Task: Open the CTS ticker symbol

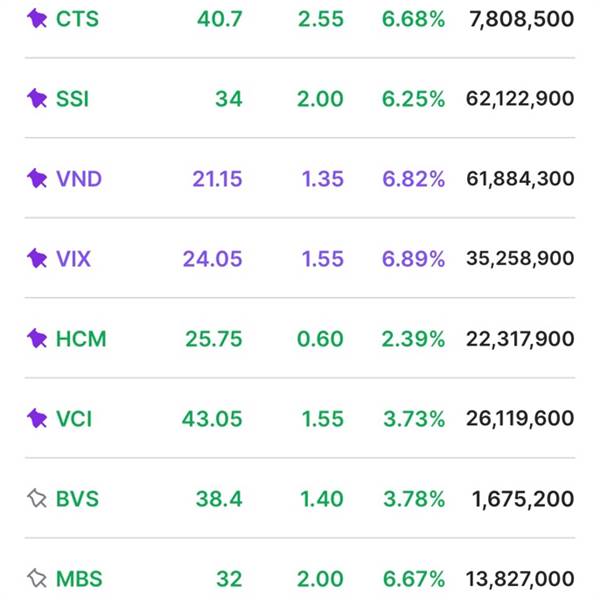Action: pyautogui.click(x=77, y=18)
